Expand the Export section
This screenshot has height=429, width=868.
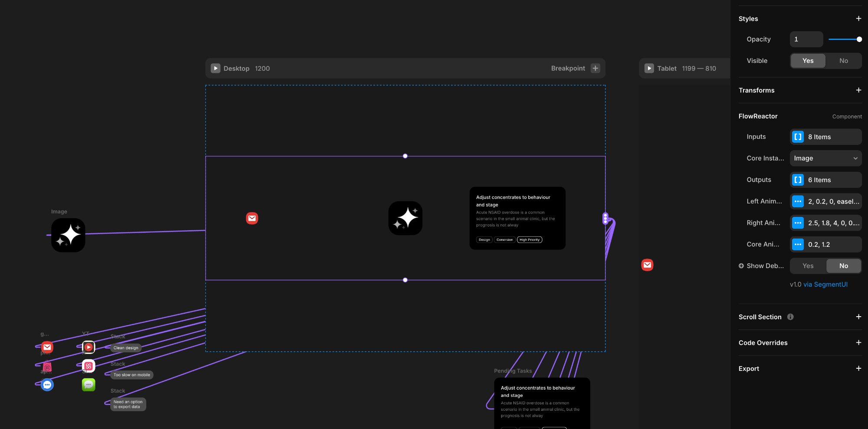[858, 369]
